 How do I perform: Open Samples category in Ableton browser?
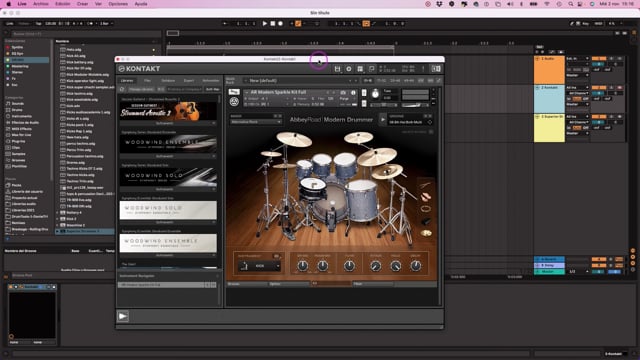pos(18,154)
